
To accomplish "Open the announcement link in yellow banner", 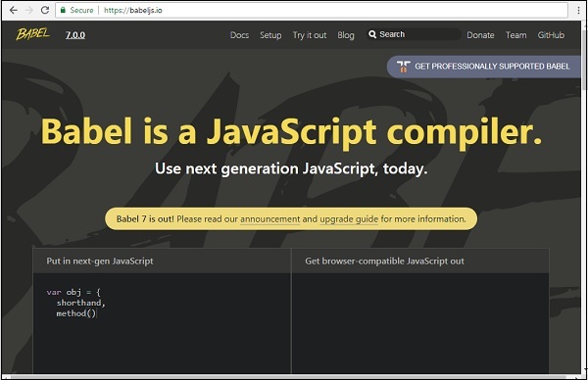I will (x=270, y=218).
